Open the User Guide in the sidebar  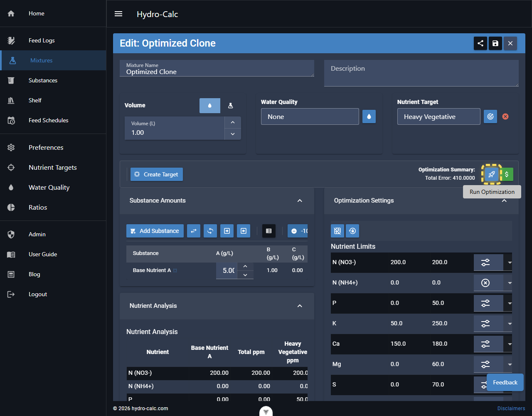pyautogui.click(x=53, y=254)
